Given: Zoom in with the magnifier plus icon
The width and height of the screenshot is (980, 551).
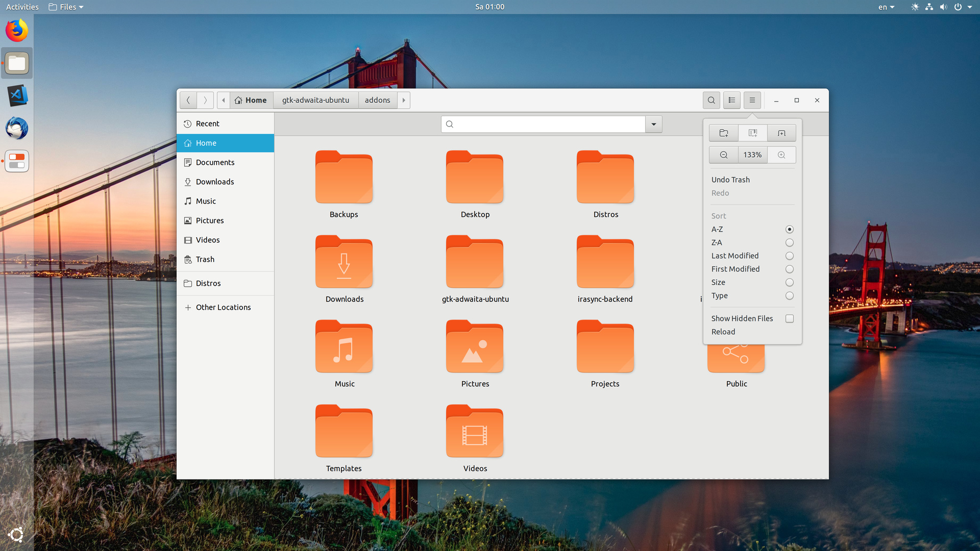Looking at the screenshot, I should pyautogui.click(x=781, y=155).
